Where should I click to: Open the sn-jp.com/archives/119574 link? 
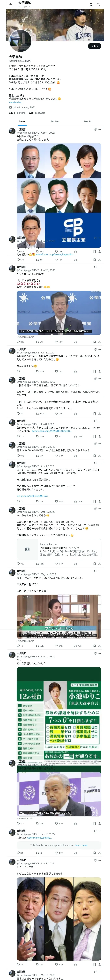coord(32,496)
